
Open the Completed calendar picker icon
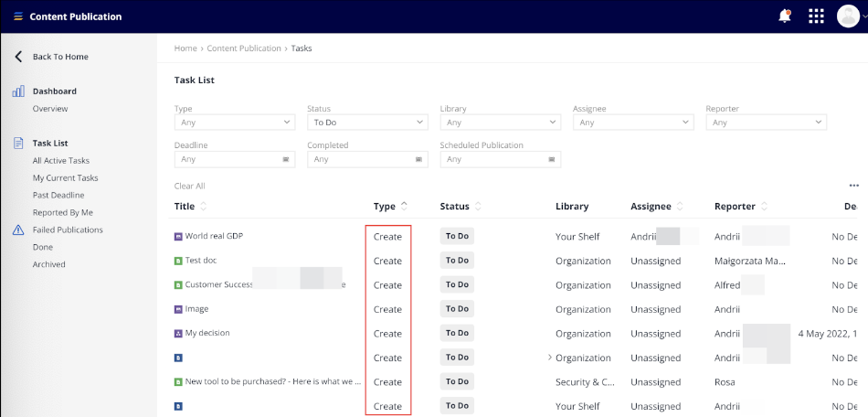[x=418, y=159]
